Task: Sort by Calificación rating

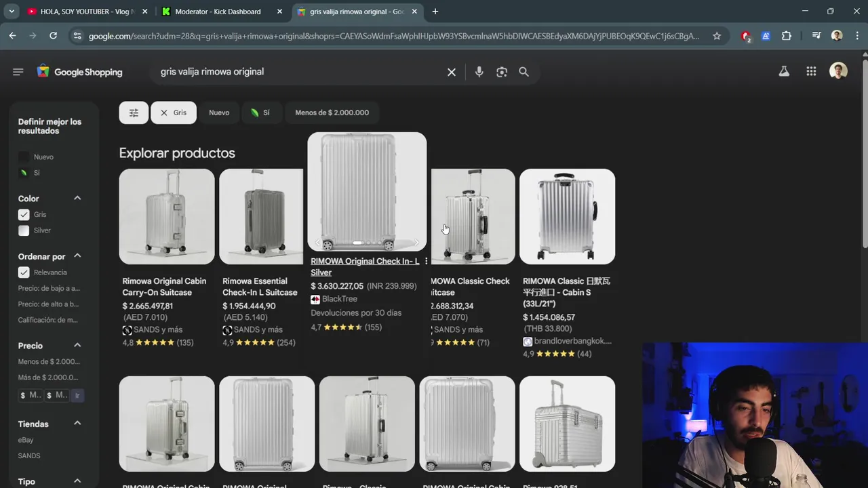Action: 47,320
